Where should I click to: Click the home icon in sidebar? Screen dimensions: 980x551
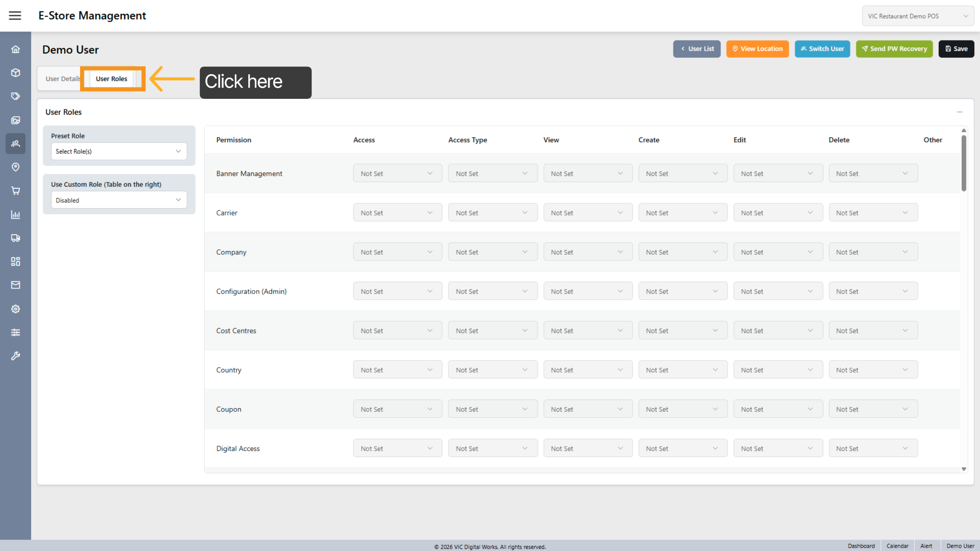pos(16,49)
